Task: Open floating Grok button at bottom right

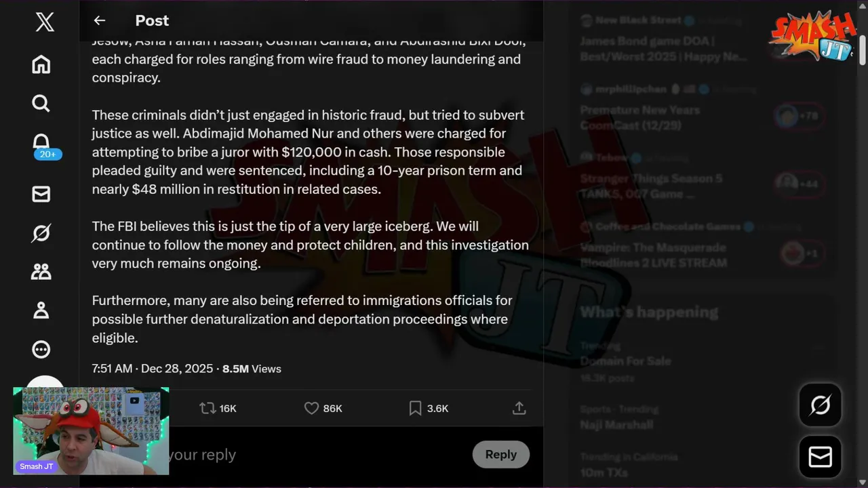Action: coord(820,405)
